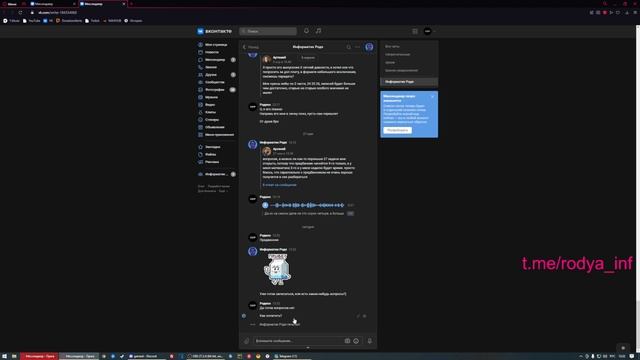Image resolution: width=640 pixels, height=360 pixels.
Task: Click the chat title Информатик Радя
Action: pos(308,47)
